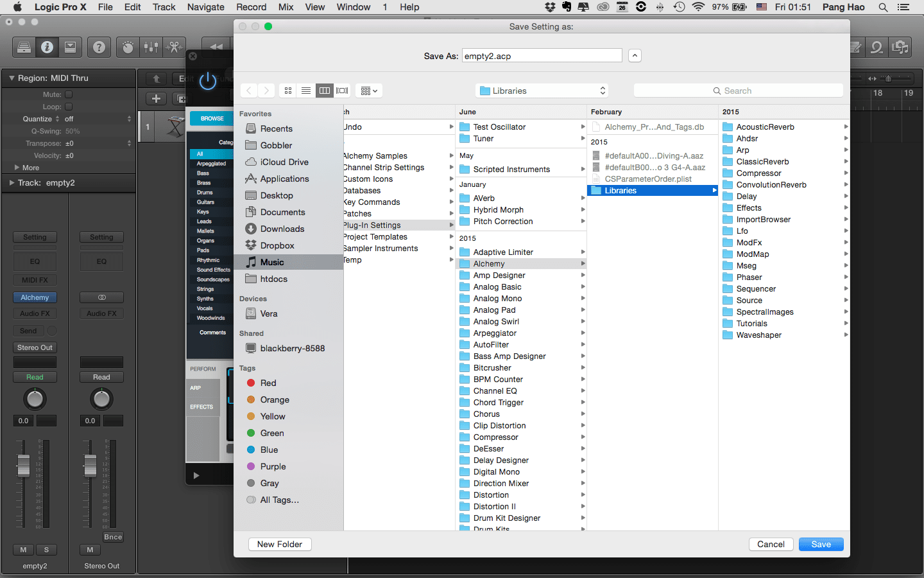Open the Record menu
The height and width of the screenshot is (578, 924).
tap(251, 7)
